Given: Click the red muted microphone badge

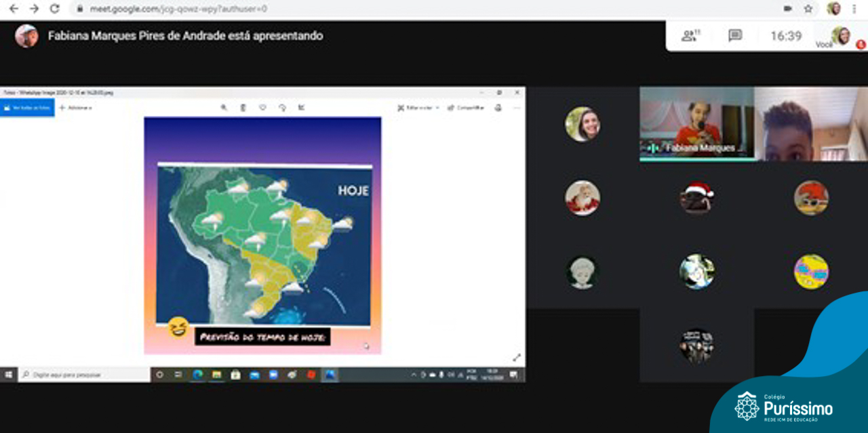Looking at the screenshot, I should tap(861, 45).
